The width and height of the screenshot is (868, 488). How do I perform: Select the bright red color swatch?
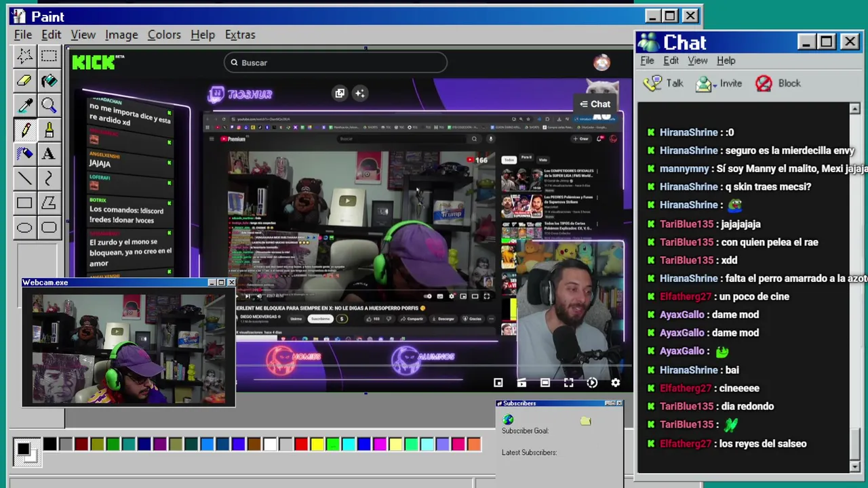point(301,445)
